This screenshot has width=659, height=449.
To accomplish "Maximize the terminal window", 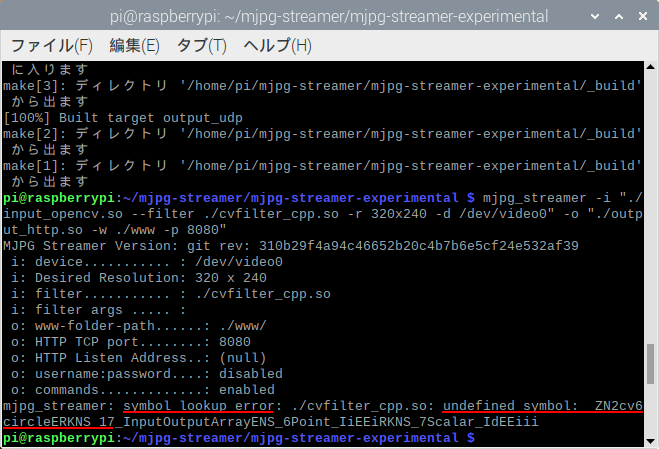I will click(x=619, y=16).
